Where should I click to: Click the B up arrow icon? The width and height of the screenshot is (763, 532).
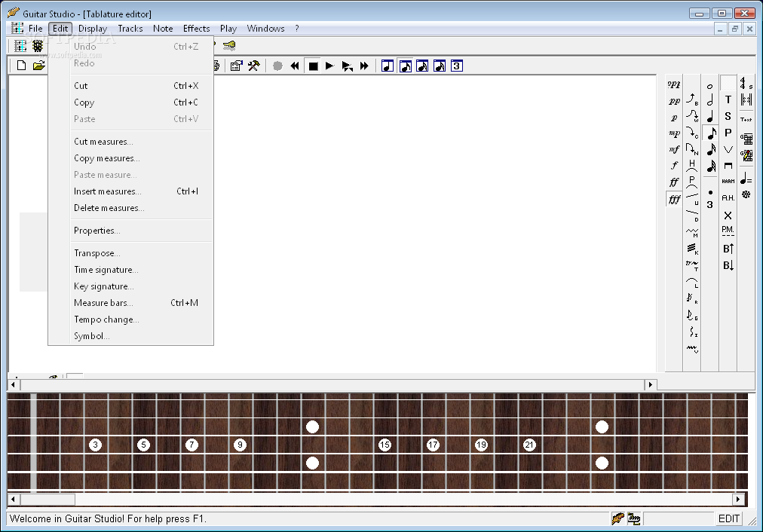pyautogui.click(x=728, y=249)
